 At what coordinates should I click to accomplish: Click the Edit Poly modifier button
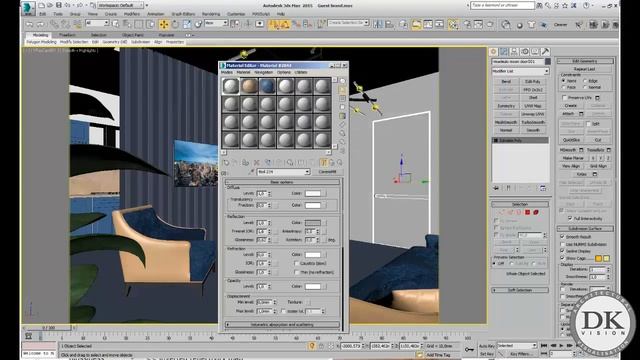click(x=533, y=82)
